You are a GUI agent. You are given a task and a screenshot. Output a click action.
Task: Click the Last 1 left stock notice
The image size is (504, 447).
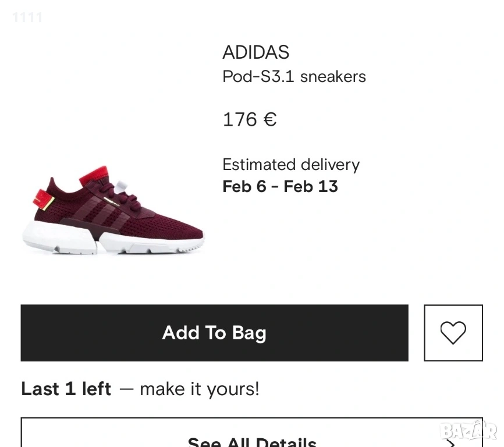66,389
